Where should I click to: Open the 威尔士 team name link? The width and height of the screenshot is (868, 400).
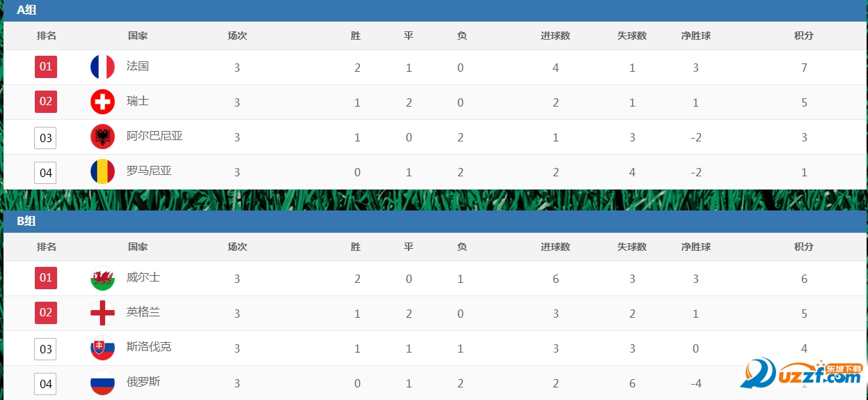click(x=143, y=277)
